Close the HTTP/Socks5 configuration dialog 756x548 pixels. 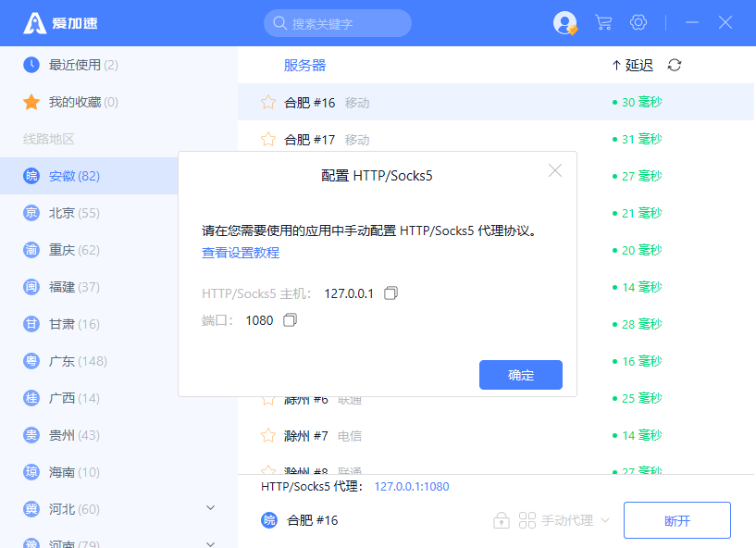click(555, 170)
